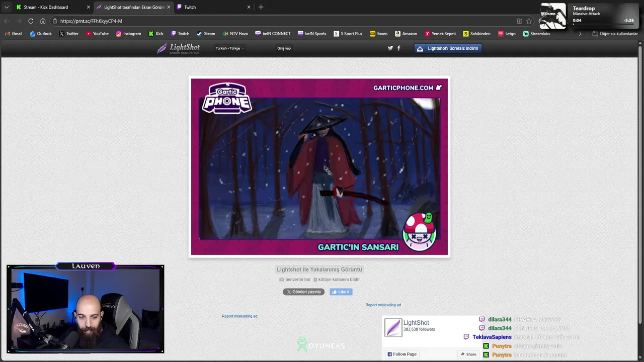644x362 pixels.
Task: Click Report misleading ad on the right
Action: (x=383, y=305)
